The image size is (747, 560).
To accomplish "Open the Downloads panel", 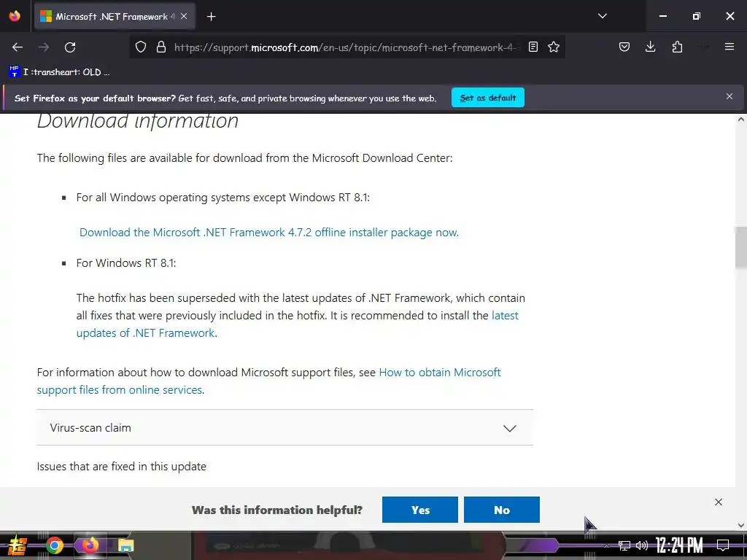I will pyautogui.click(x=650, y=47).
